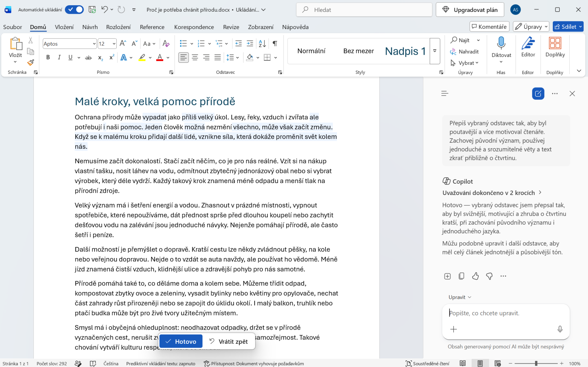The width and height of the screenshot is (588, 367).
Task: Open the Aa change case dropdown
Action: click(149, 43)
